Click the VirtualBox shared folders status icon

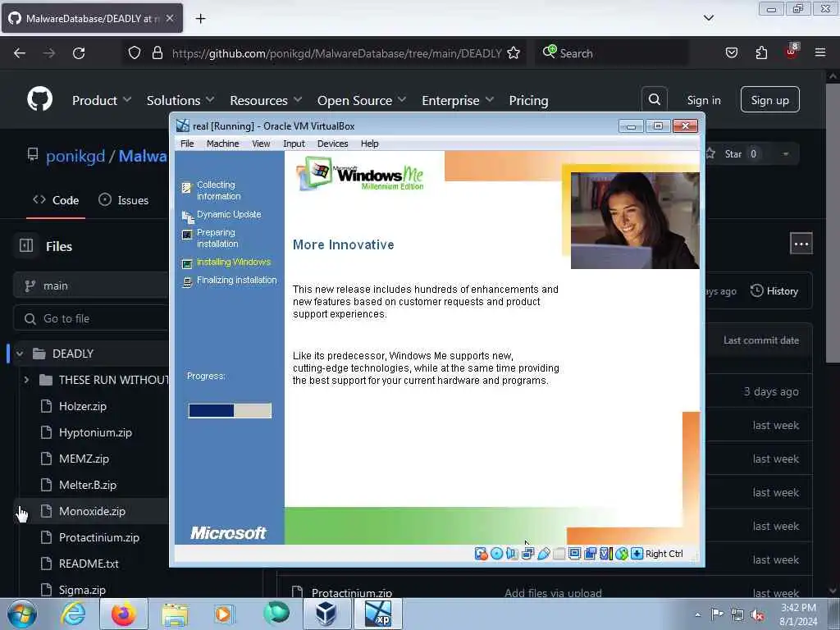click(x=559, y=554)
